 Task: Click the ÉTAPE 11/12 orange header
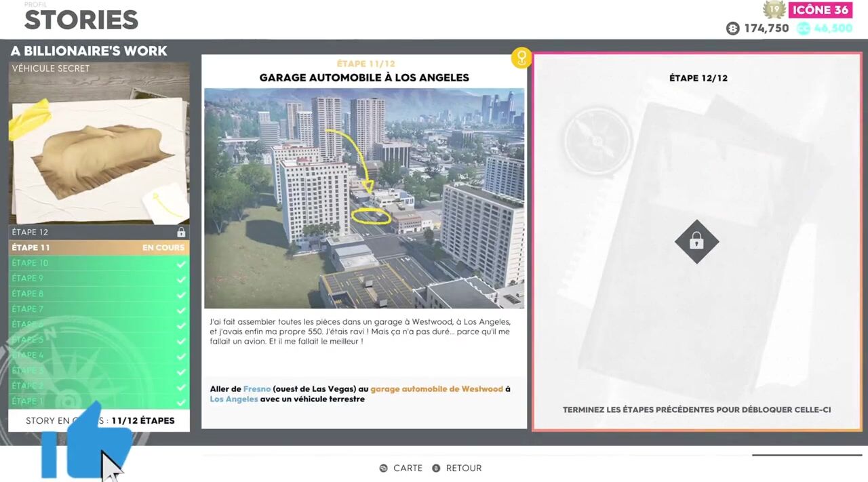click(366, 64)
